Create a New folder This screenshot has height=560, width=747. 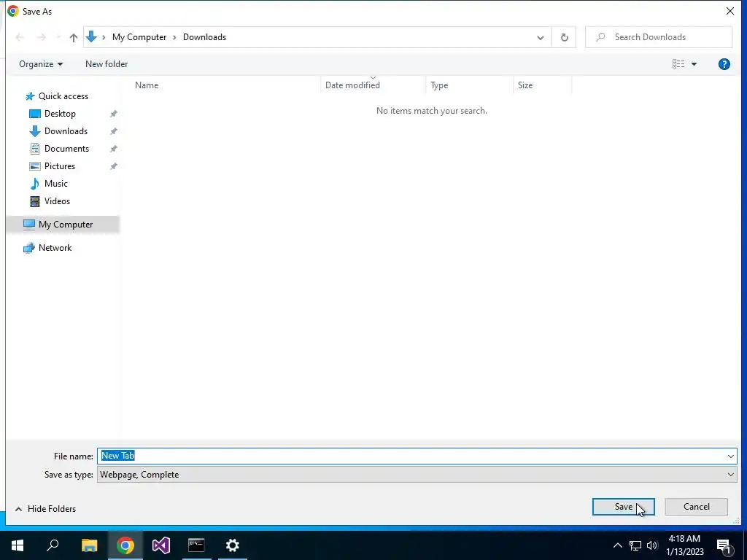(107, 64)
